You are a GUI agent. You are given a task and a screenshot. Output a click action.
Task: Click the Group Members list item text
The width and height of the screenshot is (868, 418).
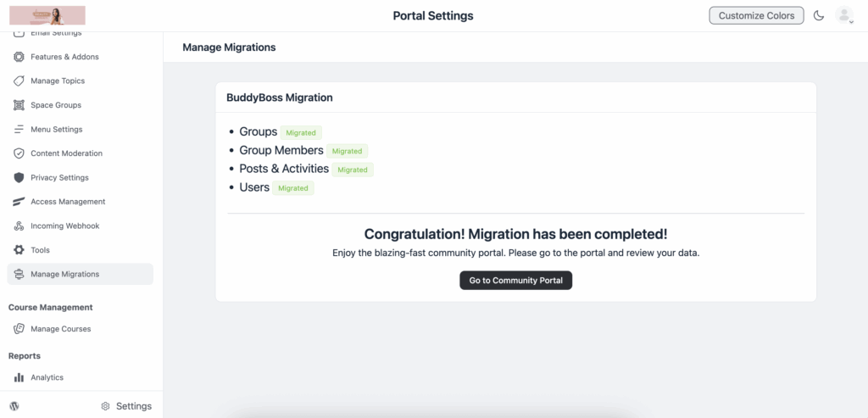point(281,151)
